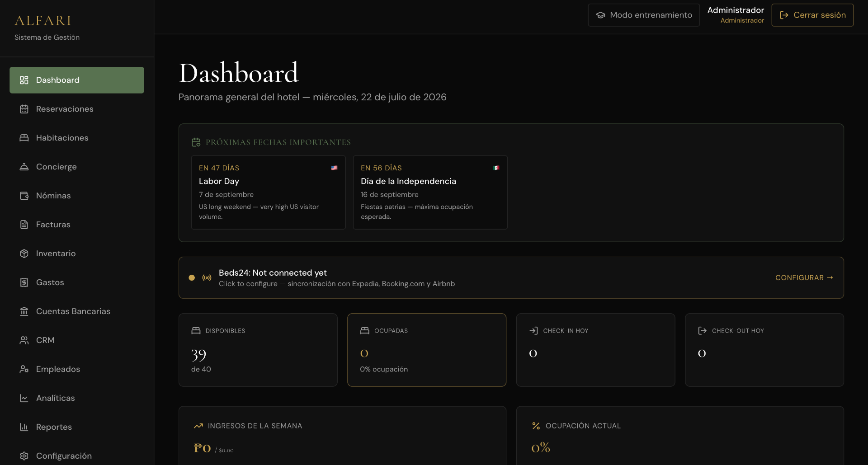Click the Cerrar sesión button
Image resolution: width=868 pixels, height=465 pixels.
click(812, 15)
